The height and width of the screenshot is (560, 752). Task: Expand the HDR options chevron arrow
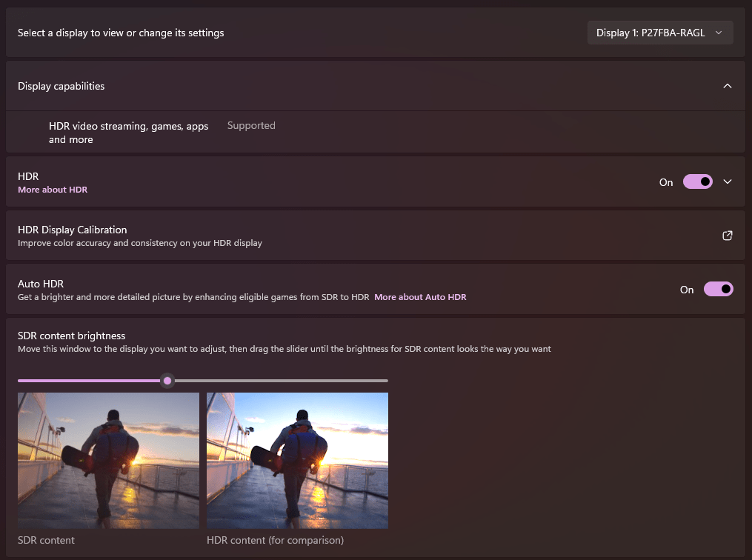click(727, 181)
